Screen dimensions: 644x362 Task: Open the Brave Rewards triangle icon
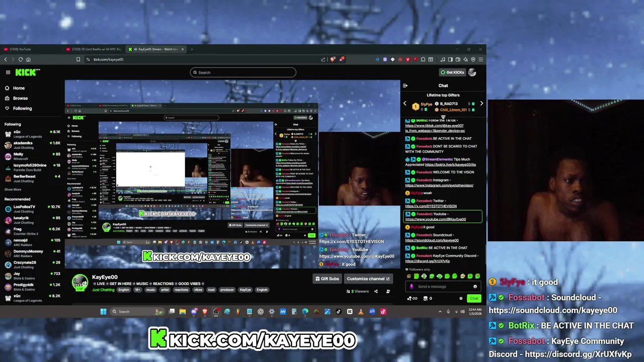(342, 59)
